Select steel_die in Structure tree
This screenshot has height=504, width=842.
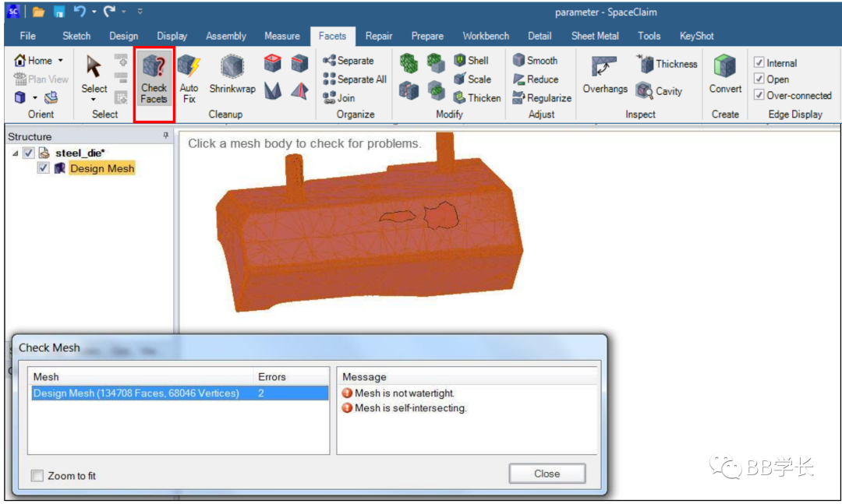(80, 153)
